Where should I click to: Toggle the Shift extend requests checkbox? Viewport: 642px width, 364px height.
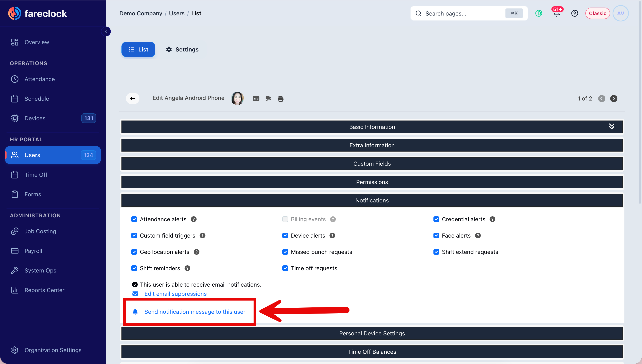(x=436, y=252)
